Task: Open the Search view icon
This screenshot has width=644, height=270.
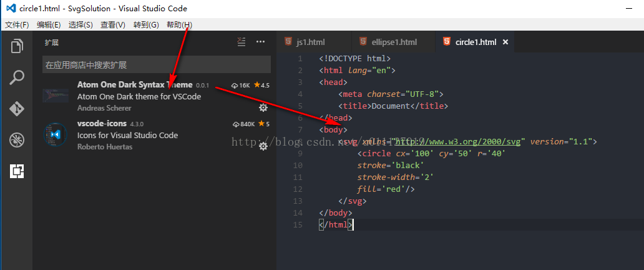Action: coord(17,77)
